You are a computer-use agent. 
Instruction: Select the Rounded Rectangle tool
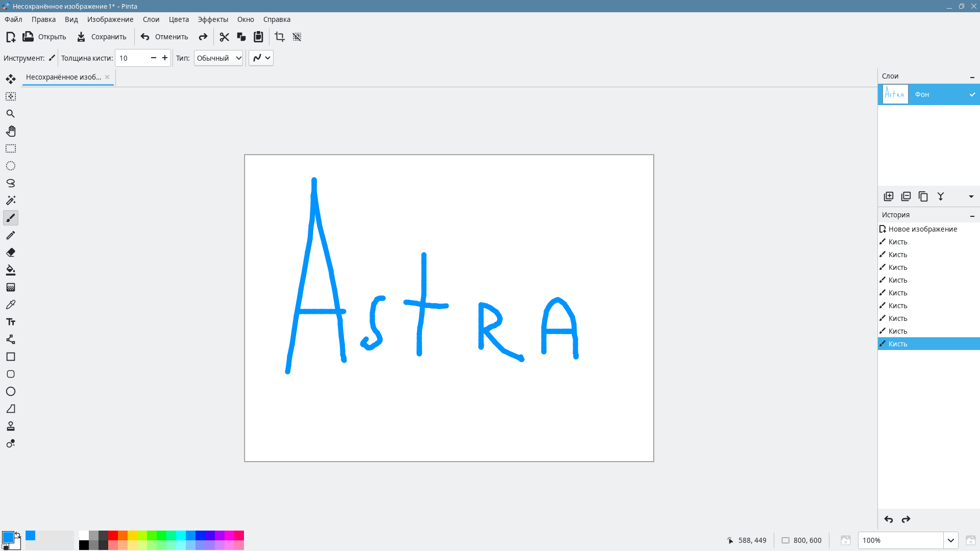click(11, 374)
